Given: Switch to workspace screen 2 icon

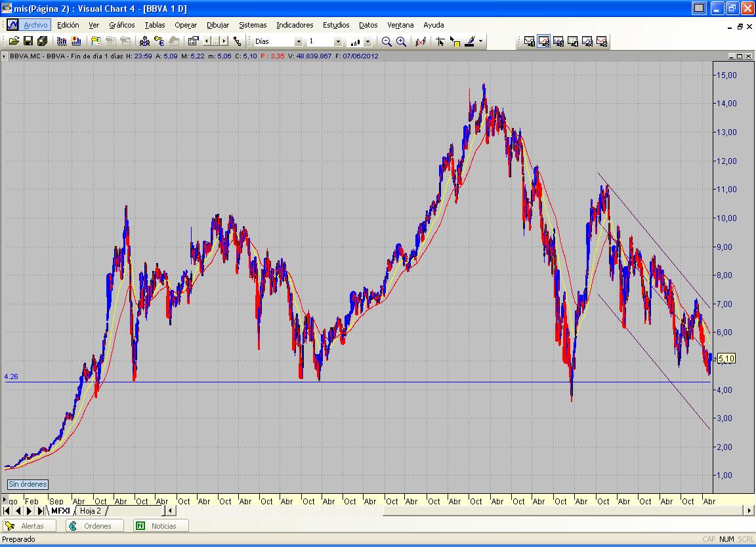Looking at the screenshot, I should pos(543,41).
